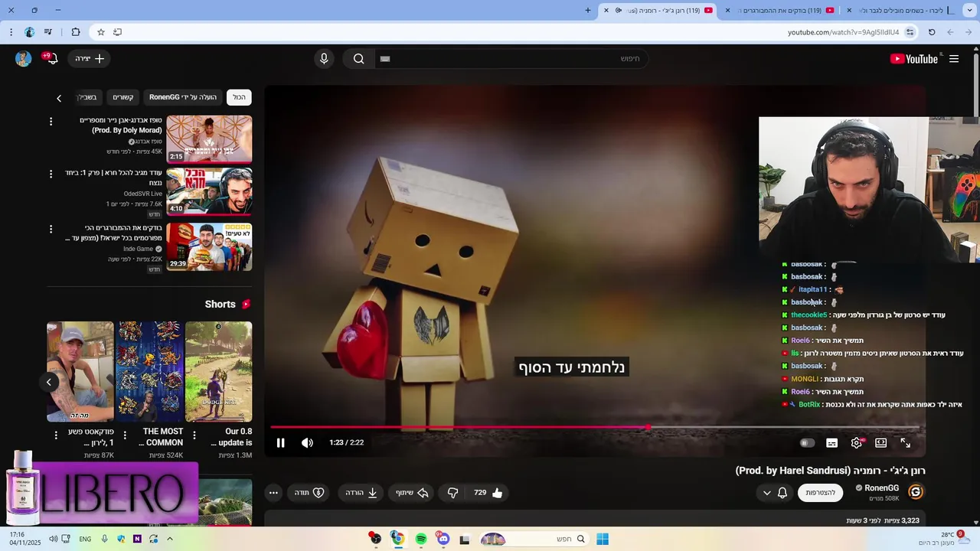Open the YouTube account avatar menu
The height and width of the screenshot is (551, 980).
pyautogui.click(x=23, y=59)
